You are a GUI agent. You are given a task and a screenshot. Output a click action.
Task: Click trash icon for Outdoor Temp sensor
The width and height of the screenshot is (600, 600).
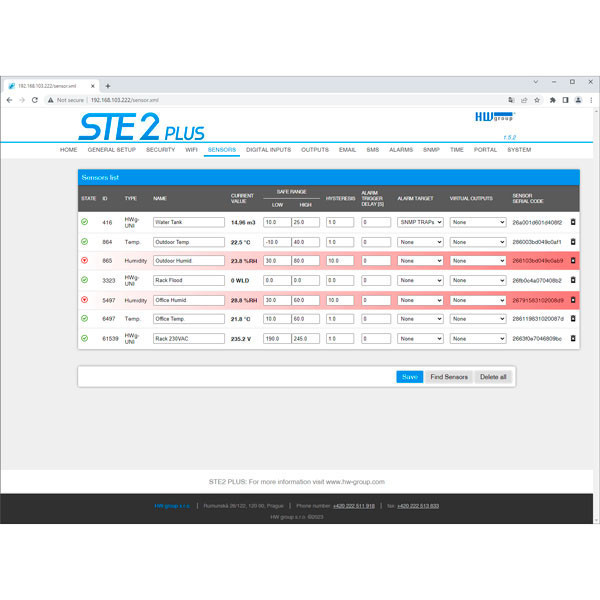(573, 242)
